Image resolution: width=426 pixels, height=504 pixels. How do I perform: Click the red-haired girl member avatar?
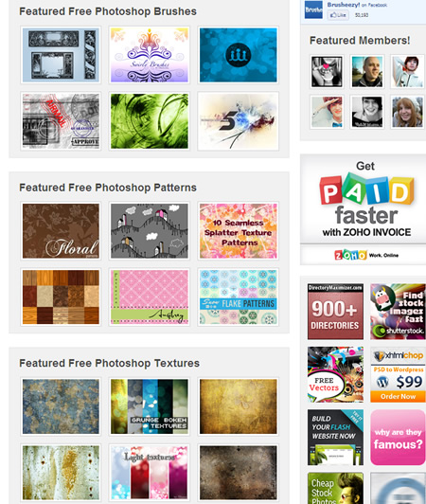[407, 112]
